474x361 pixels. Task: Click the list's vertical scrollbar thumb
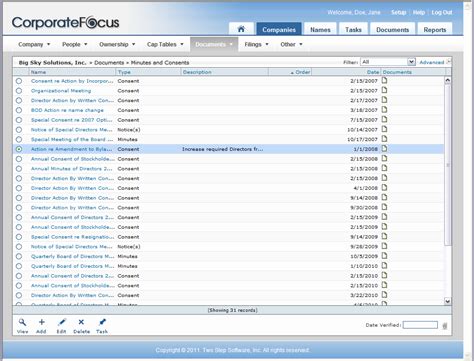[x=448, y=165]
